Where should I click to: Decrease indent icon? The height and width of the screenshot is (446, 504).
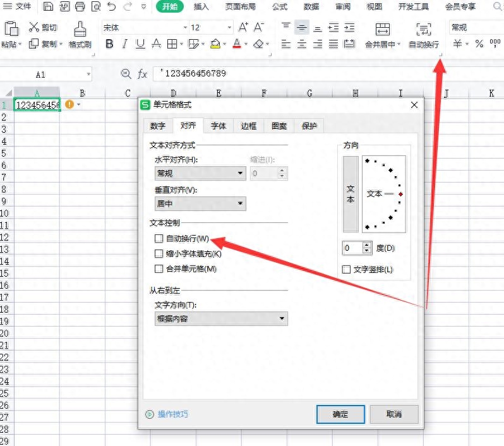[333, 28]
